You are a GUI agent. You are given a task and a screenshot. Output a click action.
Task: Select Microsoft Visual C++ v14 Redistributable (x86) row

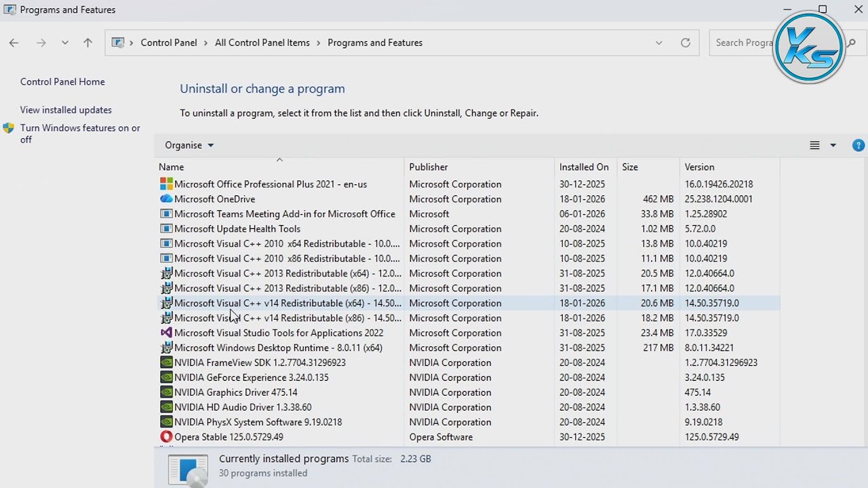point(468,318)
